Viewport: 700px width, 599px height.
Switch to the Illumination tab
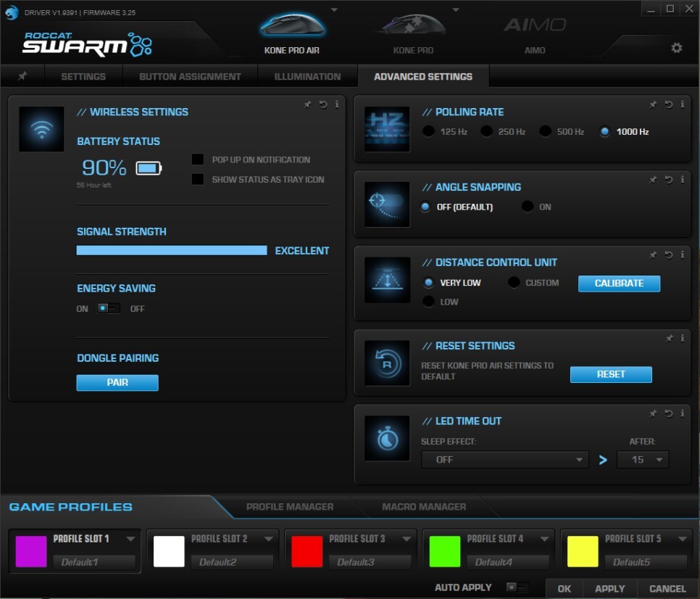point(307,76)
